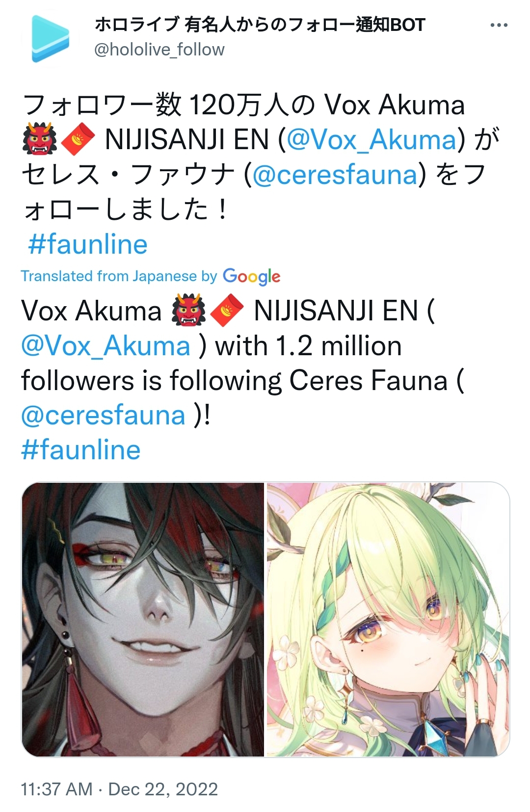Open @Vox_Akuma mention in English translation
This screenshot has width=530, height=812.
(x=106, y=346)
